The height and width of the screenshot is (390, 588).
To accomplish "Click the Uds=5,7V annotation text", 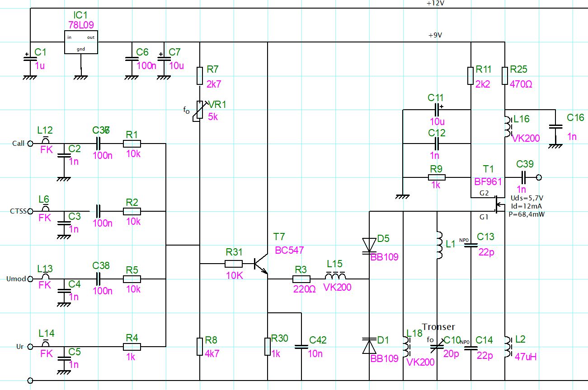I will coord(527,199).
